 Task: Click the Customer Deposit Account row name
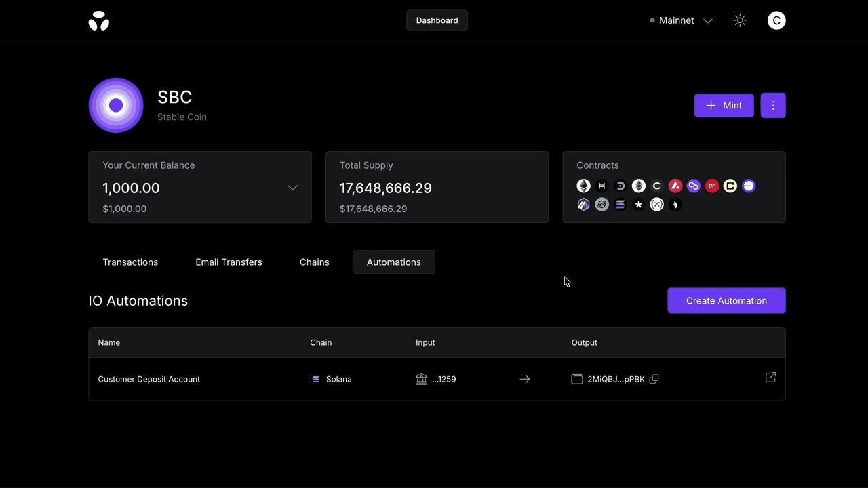pyautogui.click(x=149, y=379)
